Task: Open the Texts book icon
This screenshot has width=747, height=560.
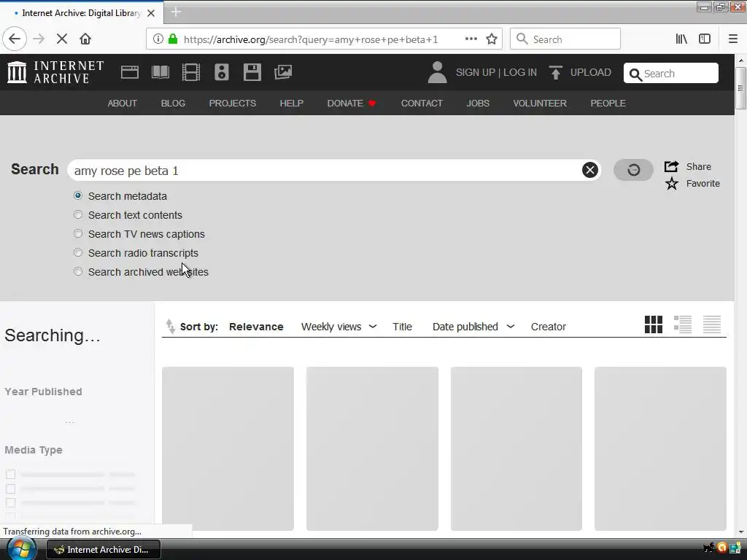Action: pos(160,72)
